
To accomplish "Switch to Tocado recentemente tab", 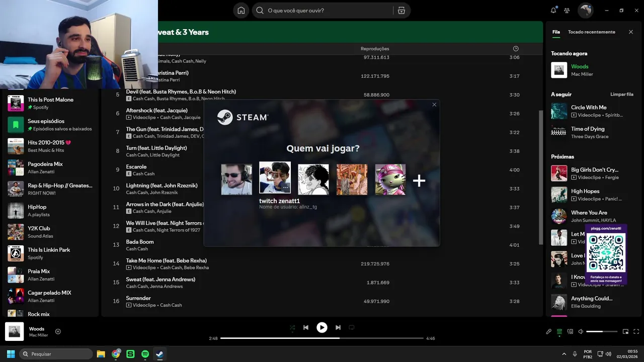I will click(592, 32).
